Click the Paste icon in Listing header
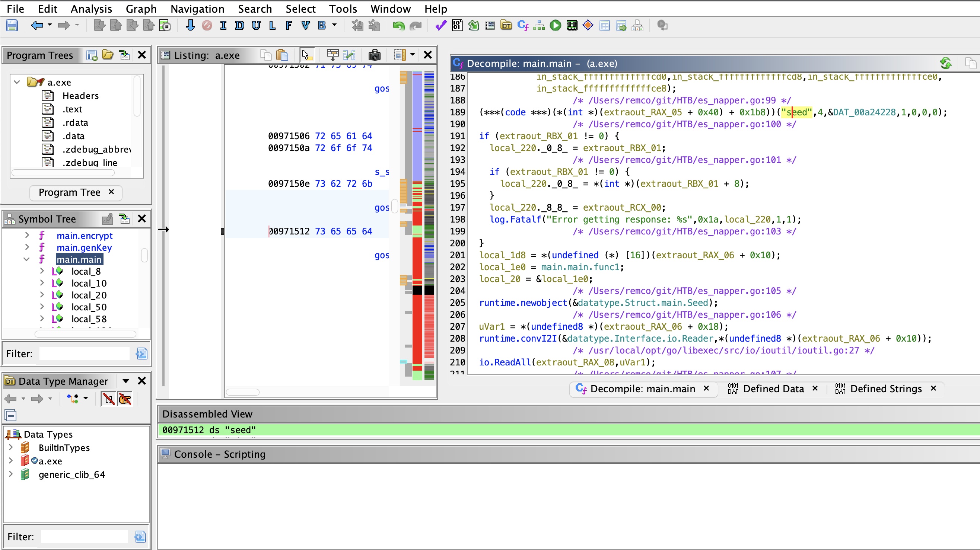 [282, 55]
